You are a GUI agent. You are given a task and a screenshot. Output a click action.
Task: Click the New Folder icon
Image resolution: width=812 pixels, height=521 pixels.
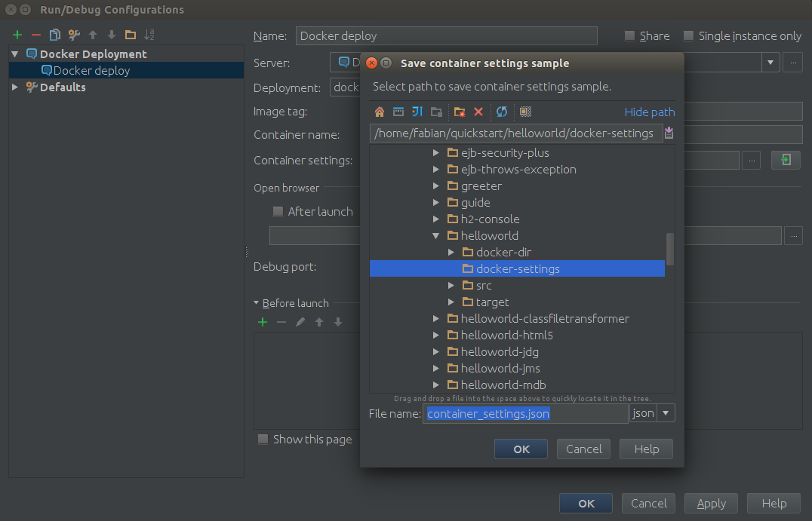[459, 112]
